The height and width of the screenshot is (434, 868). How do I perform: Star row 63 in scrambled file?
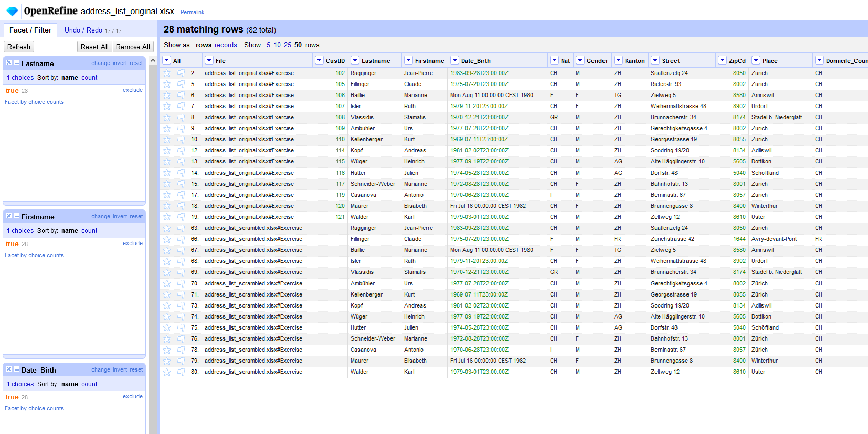coord(167,228)
